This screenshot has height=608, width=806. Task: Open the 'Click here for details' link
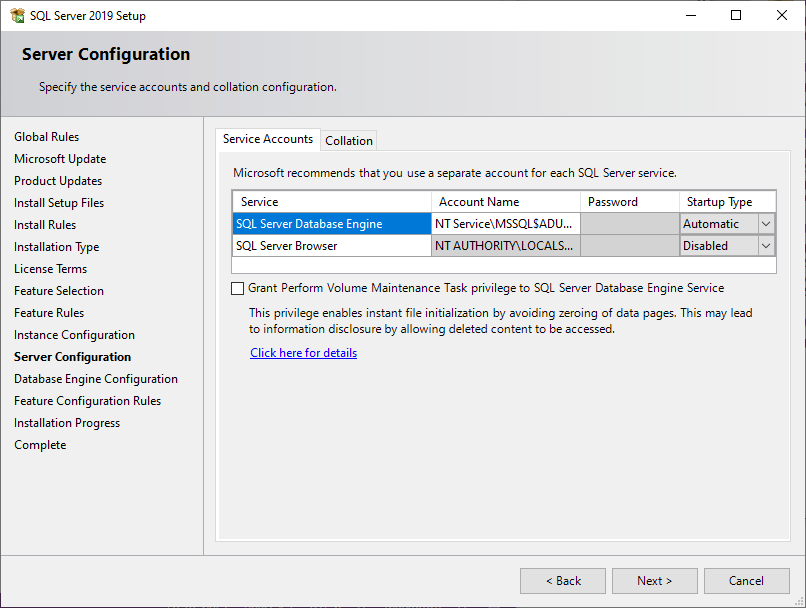click(x=303, y=353)
